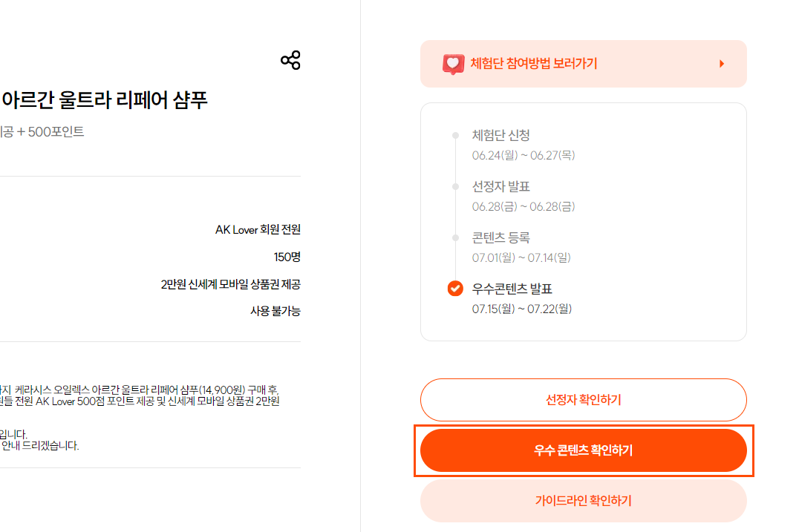Click the timeline dot beside 콘텐츠 등록
The image size is (799, 532).
(455, 237)
